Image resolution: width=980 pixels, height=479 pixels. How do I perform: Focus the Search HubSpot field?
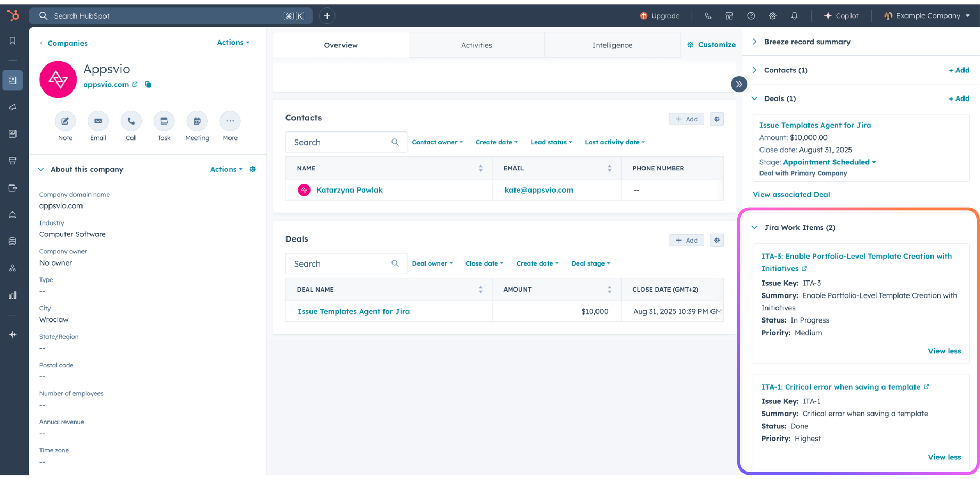point(170,16)
